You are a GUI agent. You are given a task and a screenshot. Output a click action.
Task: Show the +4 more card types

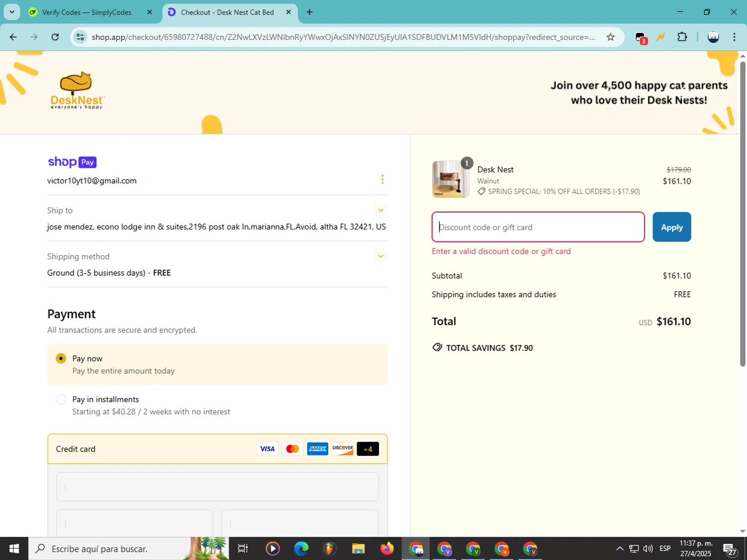click(x=368, y=449)
